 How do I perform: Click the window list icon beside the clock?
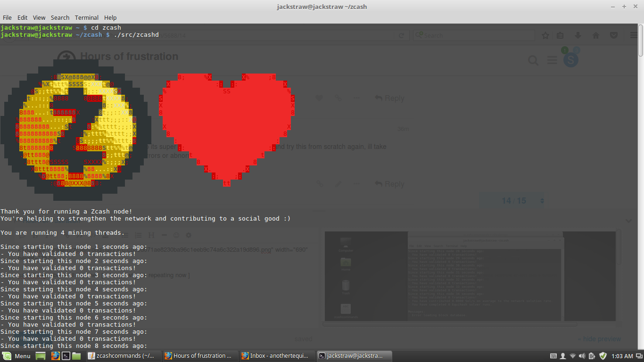pyautogui.click(x=639, y=356)
